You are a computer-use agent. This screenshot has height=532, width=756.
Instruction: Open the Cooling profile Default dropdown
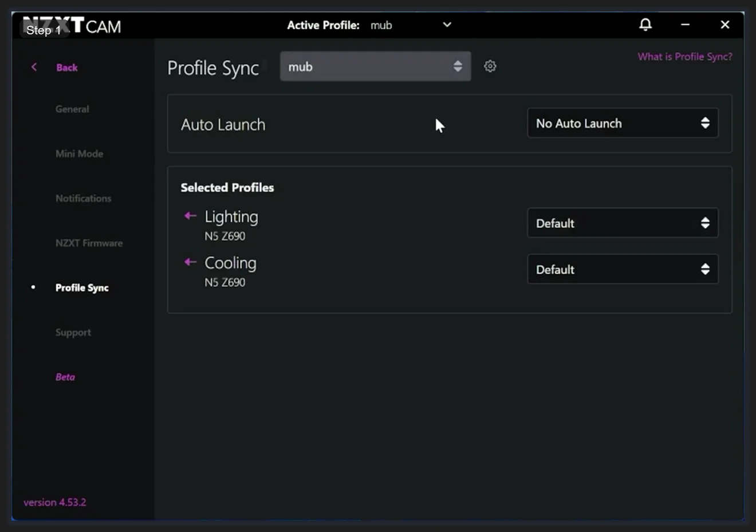click(x=623, y=269)
